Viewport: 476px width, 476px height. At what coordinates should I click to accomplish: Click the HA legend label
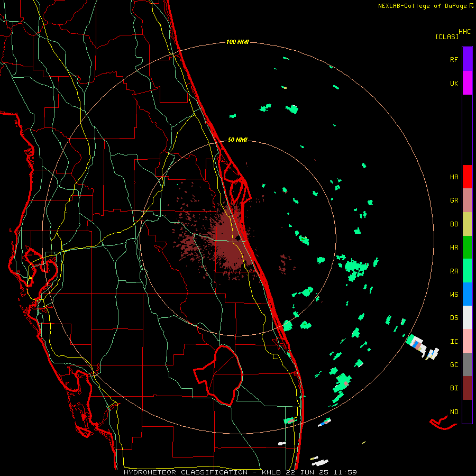point(454,177)
